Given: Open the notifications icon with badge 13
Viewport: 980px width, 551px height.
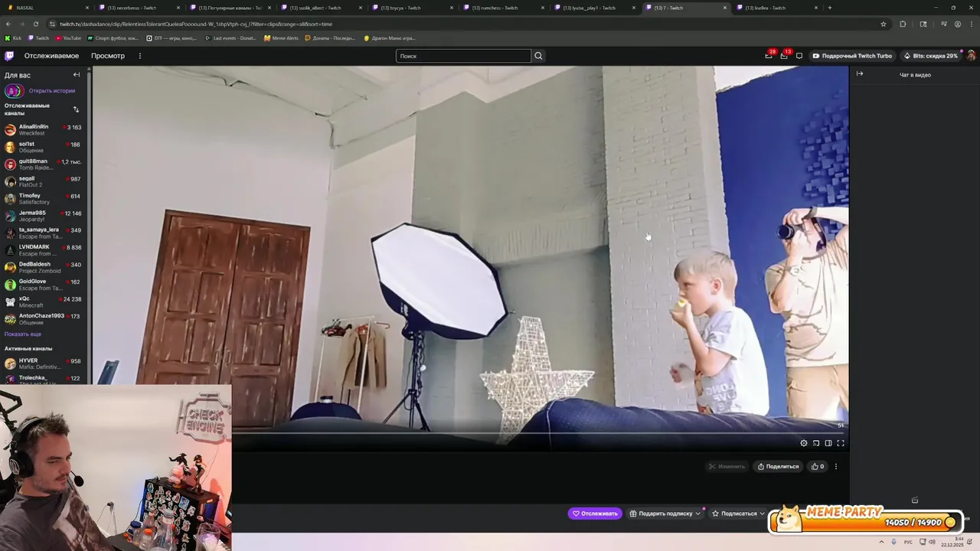Looking at the screenshot, I should [784, 56].
